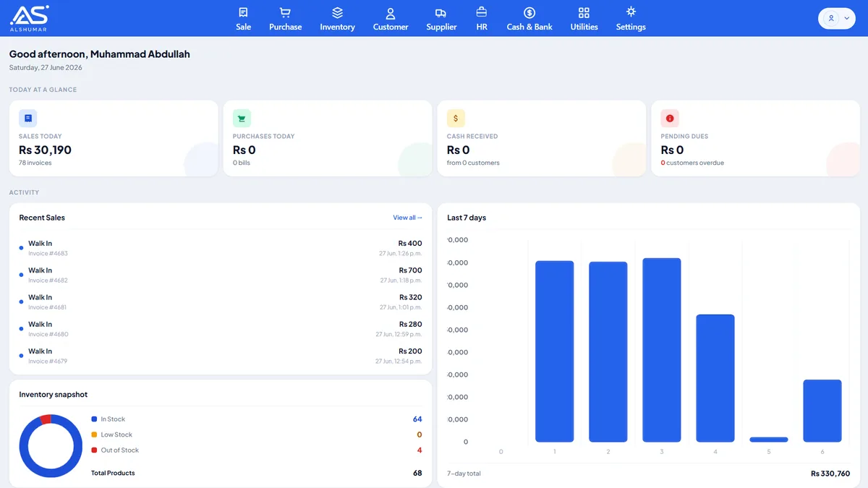The image size is (868, 488).
Task: Expand the user profile dropdown chevron
Action: coord(847,18)
